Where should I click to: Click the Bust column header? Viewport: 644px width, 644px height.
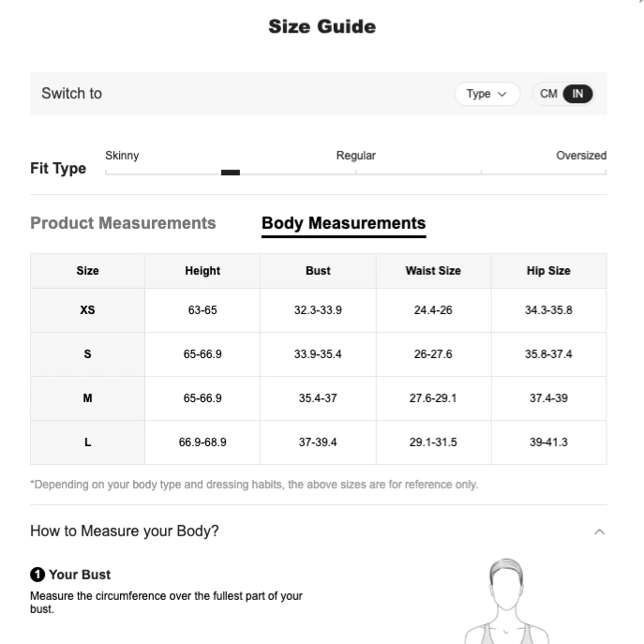pyautogui.click(x=318, y=271)
